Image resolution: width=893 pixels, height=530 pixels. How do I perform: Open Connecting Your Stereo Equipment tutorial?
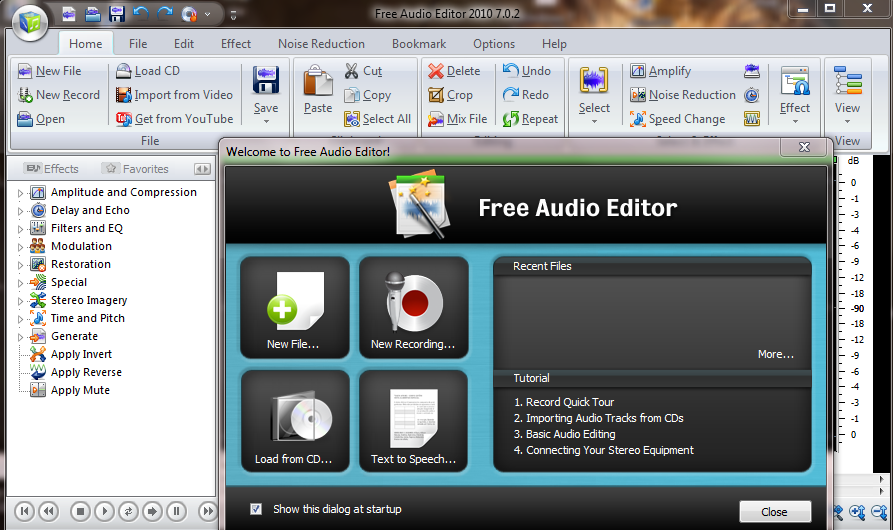(604, 450)
